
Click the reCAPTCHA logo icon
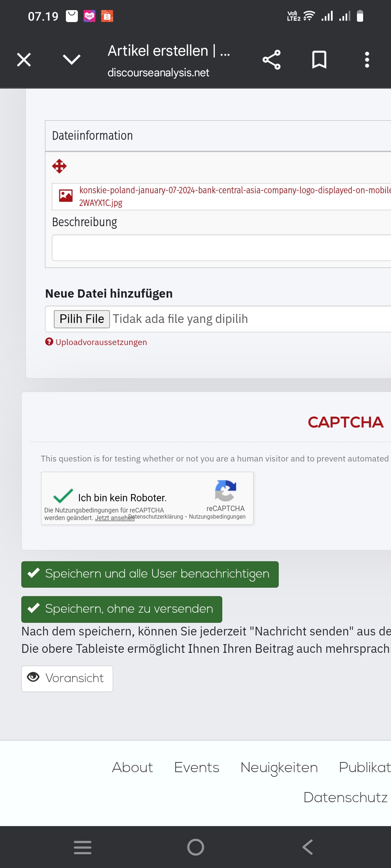click(x=226, y=490)
